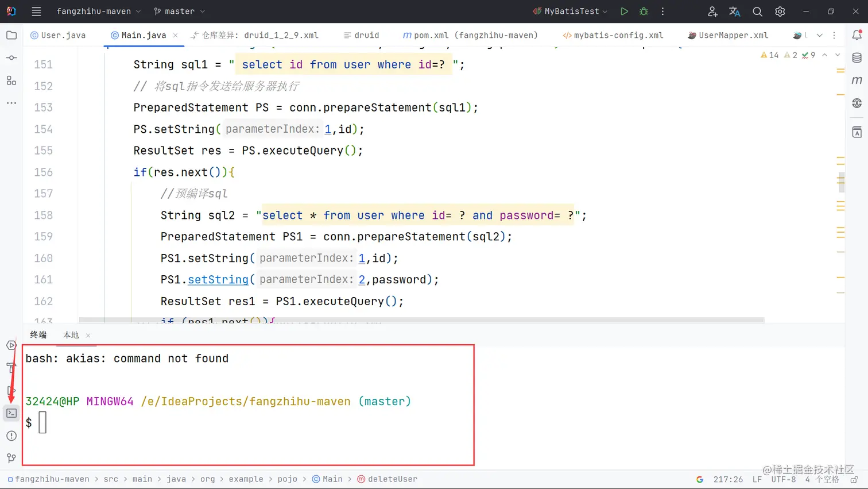Click IntelliJ IDEA logo icon
Image resolution: width=868 pixels, height=489 pixels.
click(x=11, y=11)
